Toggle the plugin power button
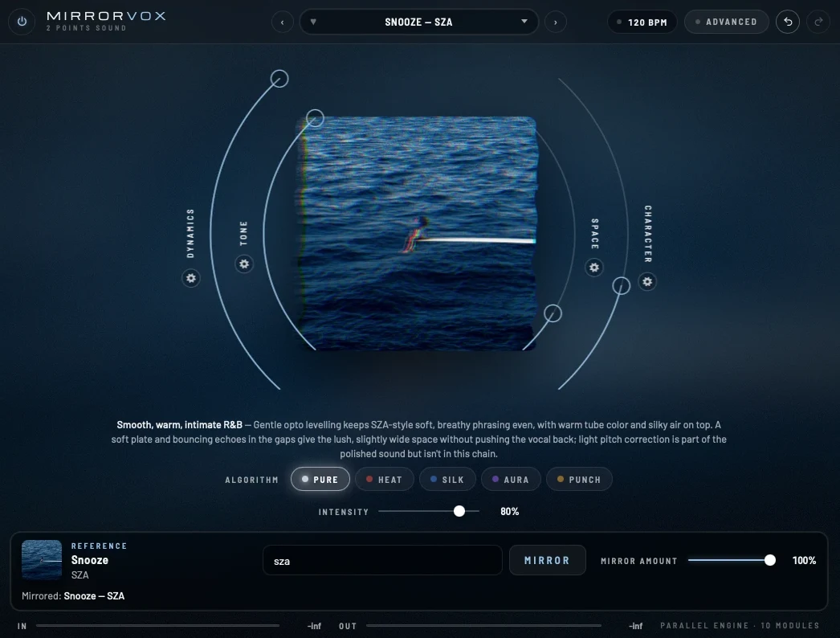Viewport: 840px width, 638px height. coord(22,22)
